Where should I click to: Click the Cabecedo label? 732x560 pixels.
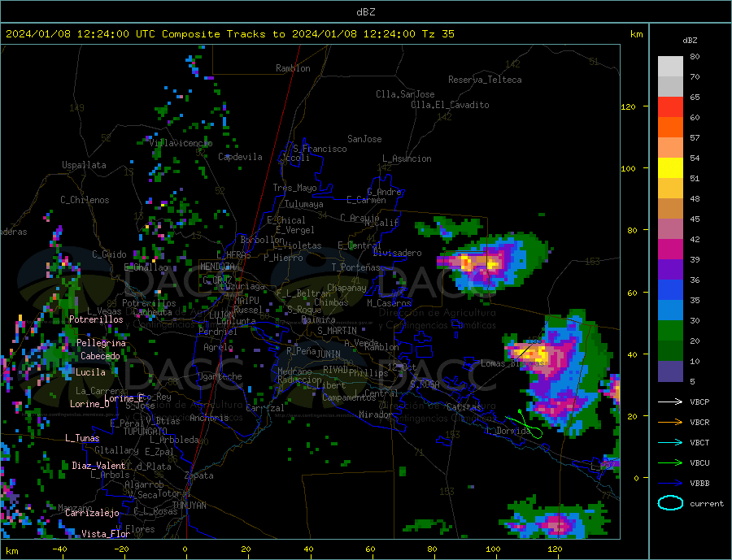click(x=100, y=356)
